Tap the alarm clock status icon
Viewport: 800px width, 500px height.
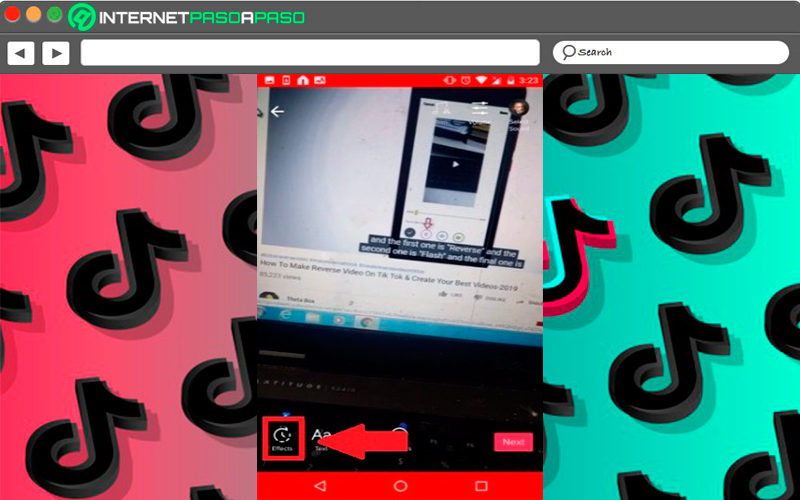[466, 80]
